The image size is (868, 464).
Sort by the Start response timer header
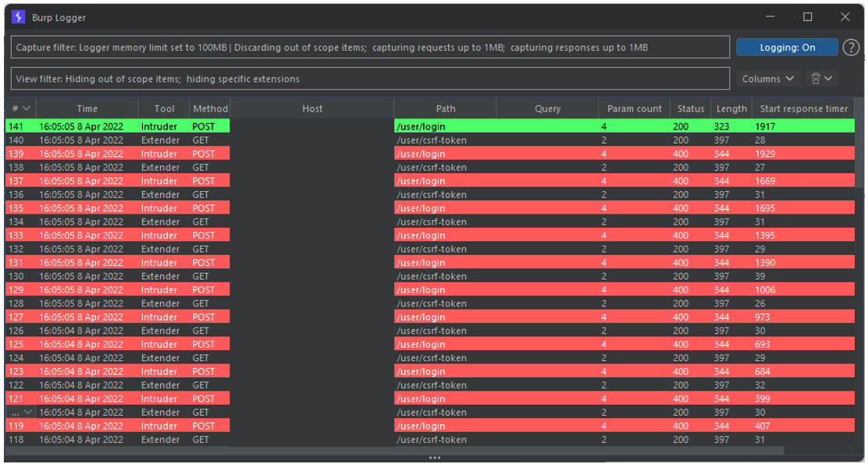[x=803, y=109]
